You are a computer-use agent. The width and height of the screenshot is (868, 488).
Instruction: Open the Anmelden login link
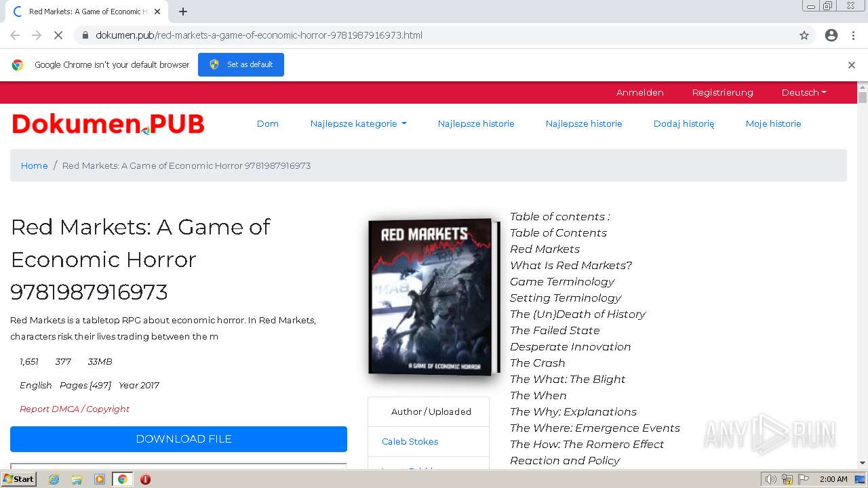coord(639,92)
